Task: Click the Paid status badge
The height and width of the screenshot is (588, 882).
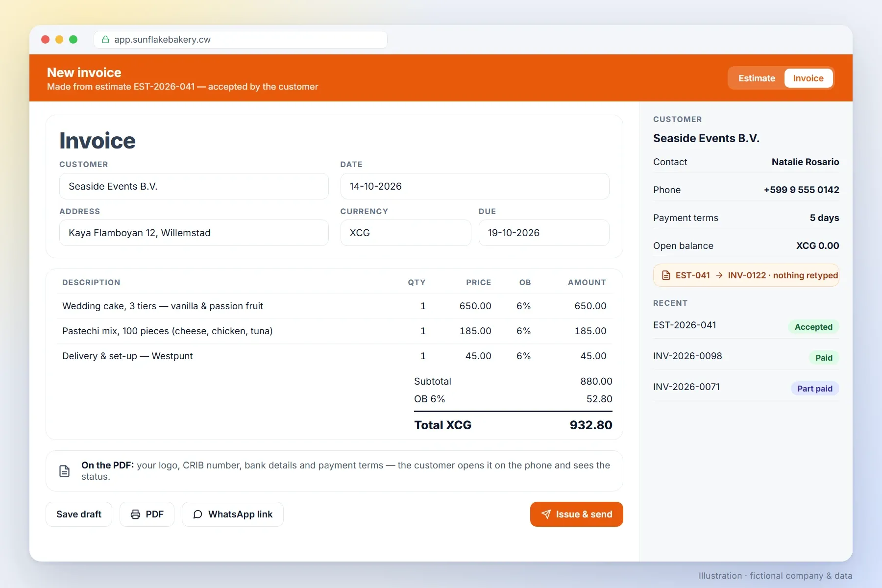Action: [x=824, y=358]
